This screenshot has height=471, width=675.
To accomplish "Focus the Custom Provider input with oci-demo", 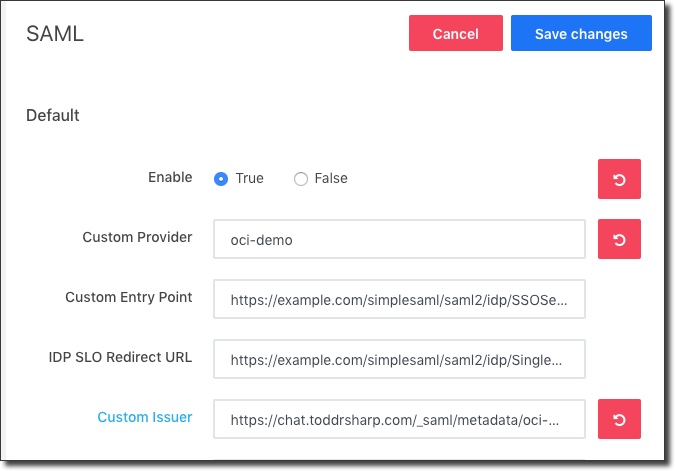I will [399, 240].
